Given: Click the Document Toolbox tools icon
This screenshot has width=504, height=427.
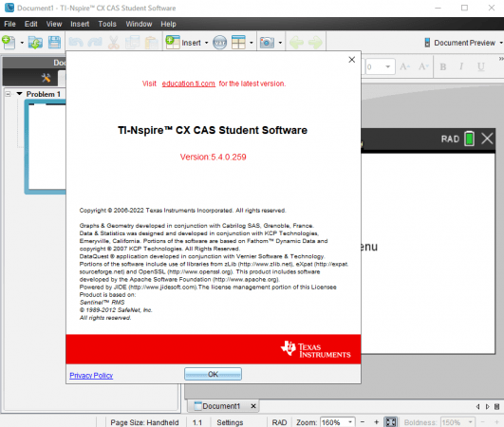Looking at the screenshot, I should coord(46,78).
